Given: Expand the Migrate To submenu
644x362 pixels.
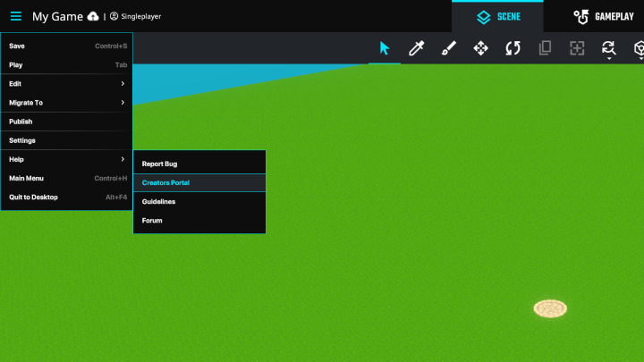Looking at the screenshot, I should tap(66, 103).
